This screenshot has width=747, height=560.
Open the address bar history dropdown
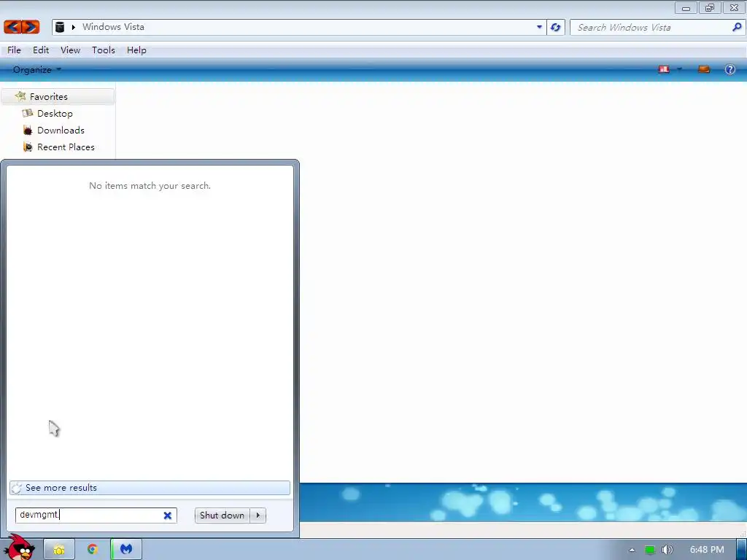coord(539,27)
